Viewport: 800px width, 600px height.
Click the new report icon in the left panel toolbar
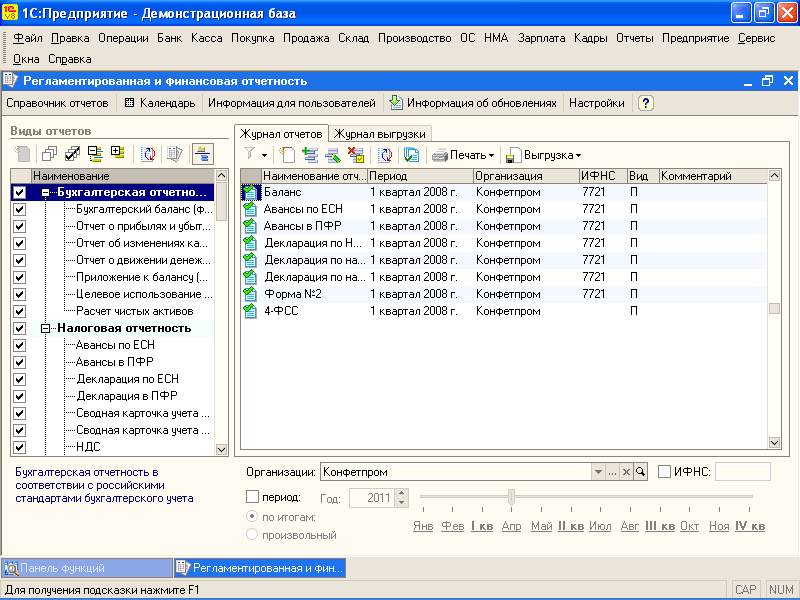(x=22, y=154)
